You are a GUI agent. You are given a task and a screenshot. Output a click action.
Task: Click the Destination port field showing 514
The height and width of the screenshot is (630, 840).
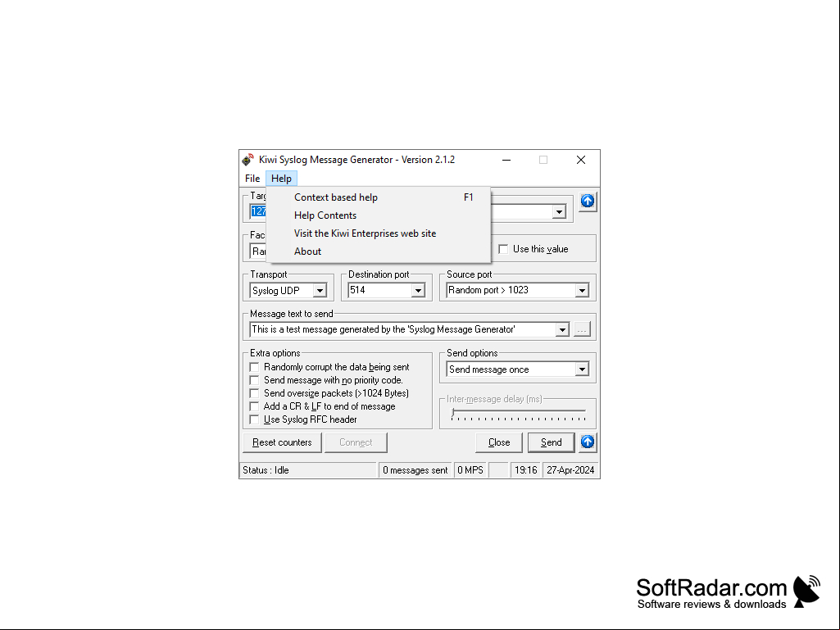(379, 290)
